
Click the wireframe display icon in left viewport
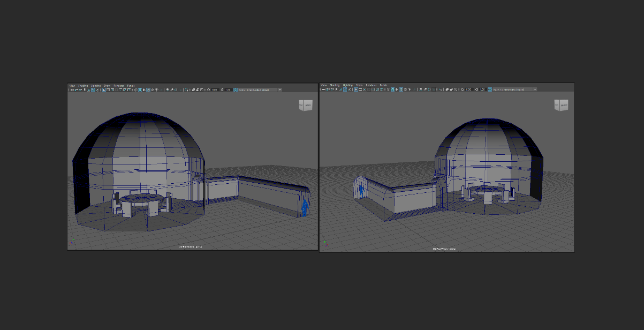135,90
